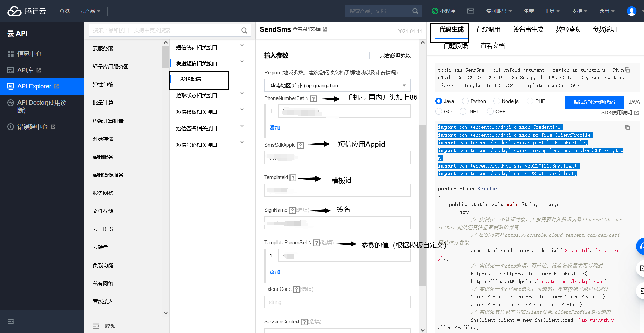Click the 错误码中心 warning icon
Viewport: 644px width, 333px height.
click(11, 127)
